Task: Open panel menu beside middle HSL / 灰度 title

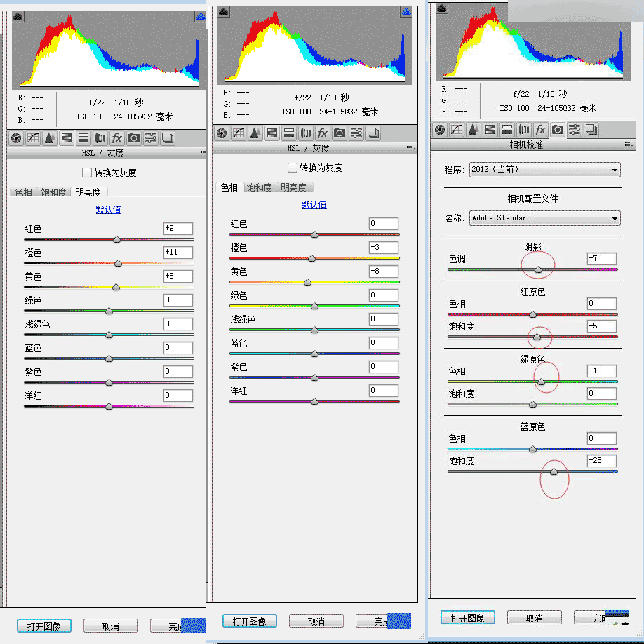Action: (410, 148)
